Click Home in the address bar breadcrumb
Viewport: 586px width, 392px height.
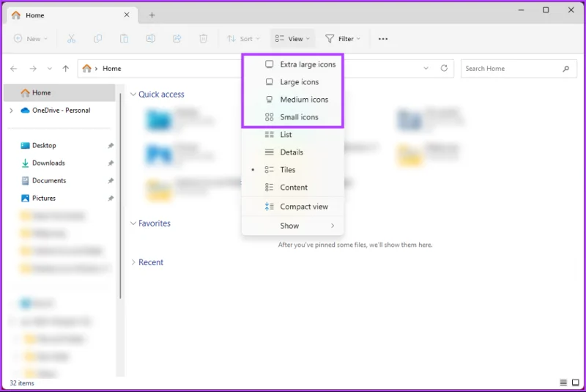click(112, 69)
